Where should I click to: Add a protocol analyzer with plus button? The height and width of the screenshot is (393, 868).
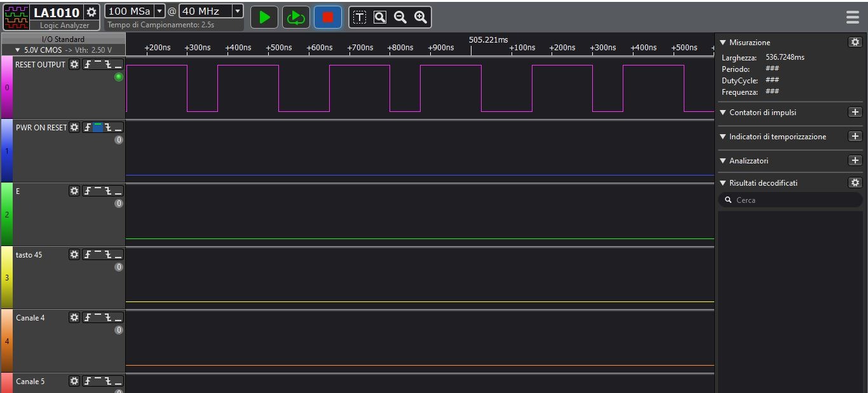855,160
